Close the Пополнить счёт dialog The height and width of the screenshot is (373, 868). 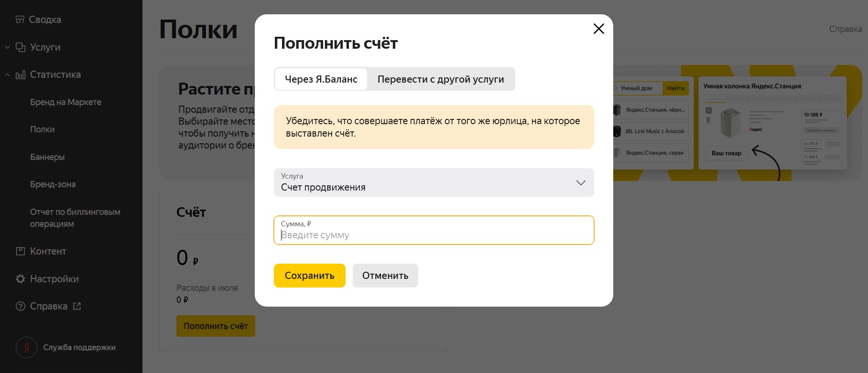[x=598, y=29]
